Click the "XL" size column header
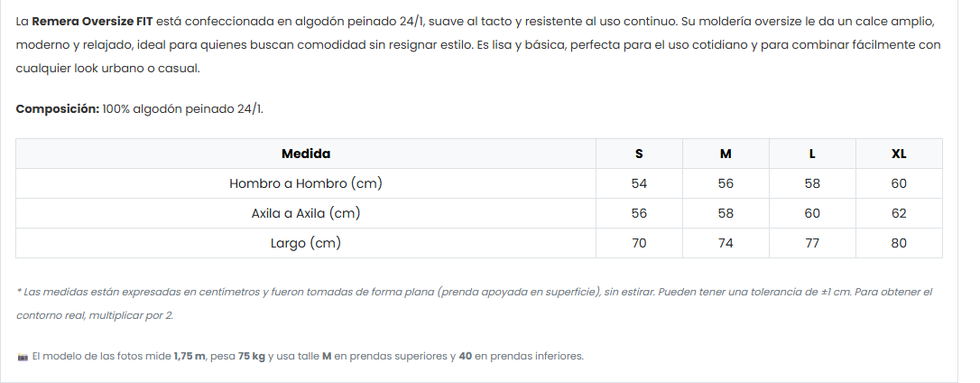980x383 pixels. point(899,154)
